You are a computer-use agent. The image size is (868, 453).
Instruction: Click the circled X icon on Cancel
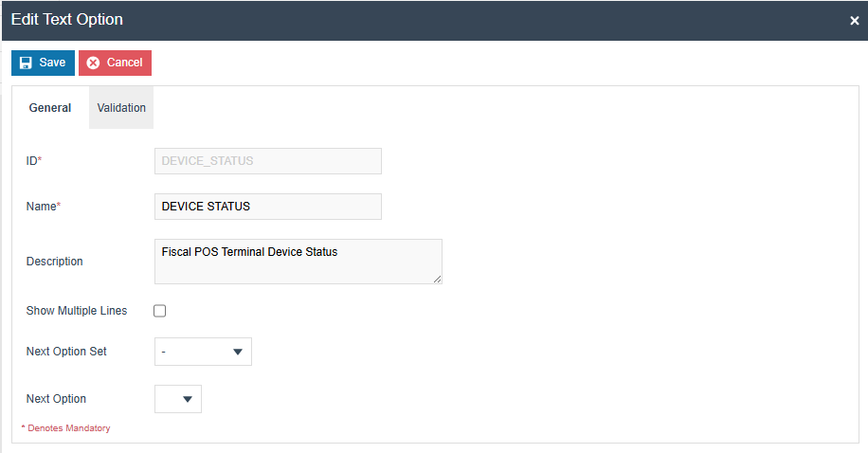pos(93,63)
